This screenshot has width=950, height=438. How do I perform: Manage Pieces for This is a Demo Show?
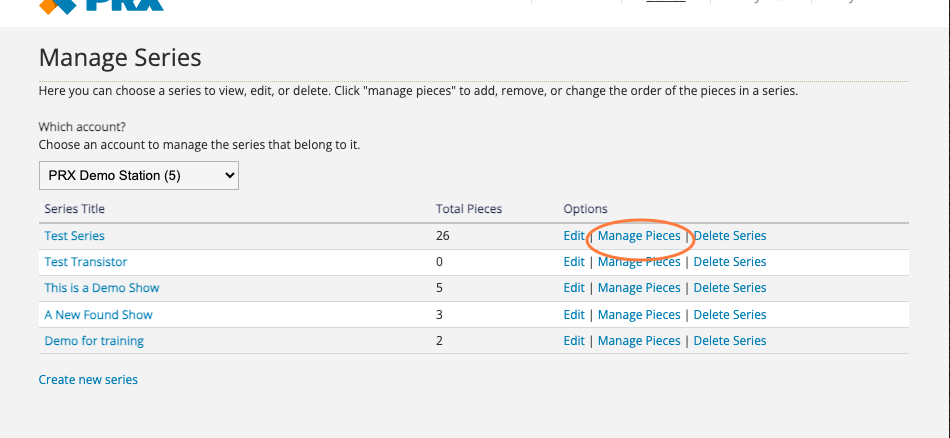pyautogui.click(x=639, y=288)
